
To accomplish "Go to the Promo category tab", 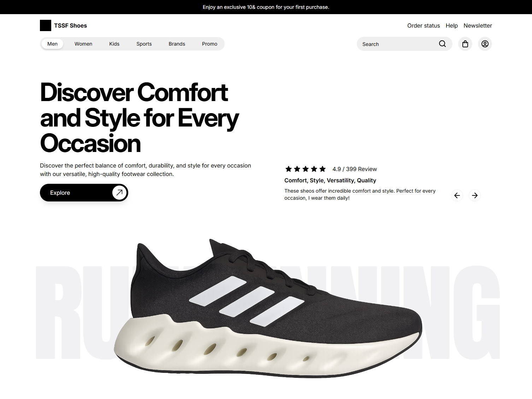I will (x=209, y=44).
